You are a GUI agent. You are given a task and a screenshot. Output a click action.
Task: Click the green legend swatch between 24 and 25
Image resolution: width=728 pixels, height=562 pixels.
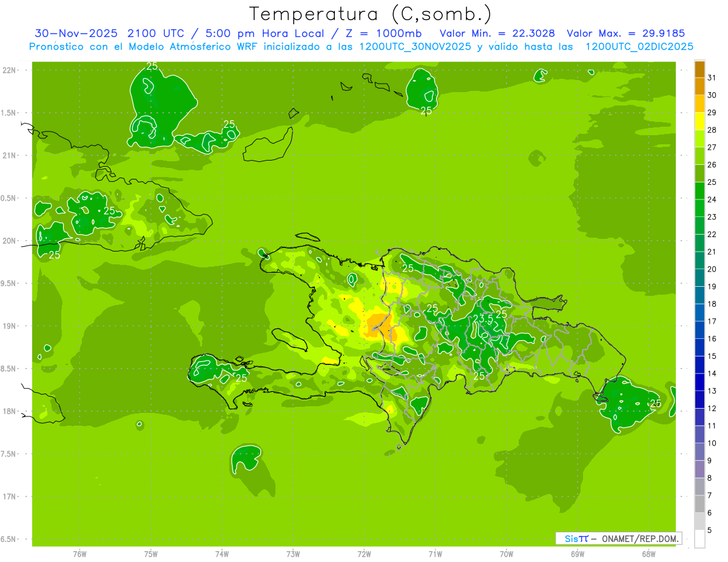coord(699,191)
